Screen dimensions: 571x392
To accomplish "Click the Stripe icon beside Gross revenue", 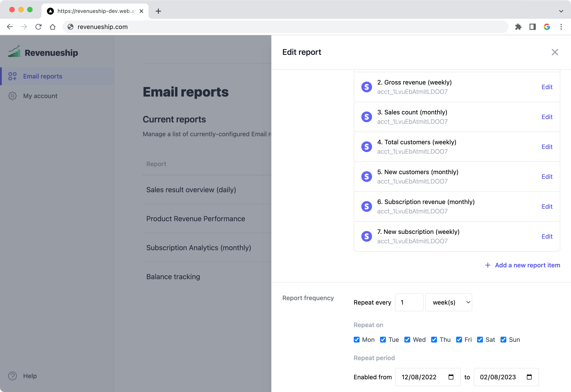I will tap(366, 87).
